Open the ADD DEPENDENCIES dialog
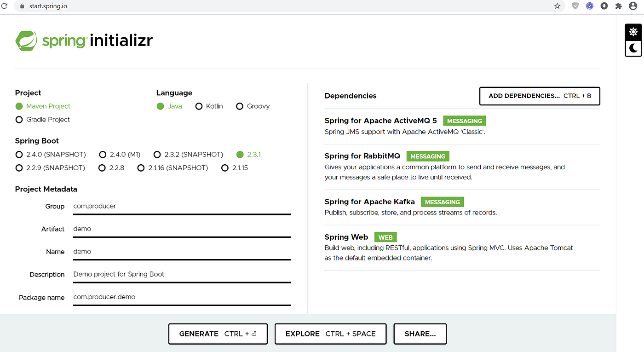Viewport: 644px width, 352px height. pyautogui.click(x=539, y=96)
